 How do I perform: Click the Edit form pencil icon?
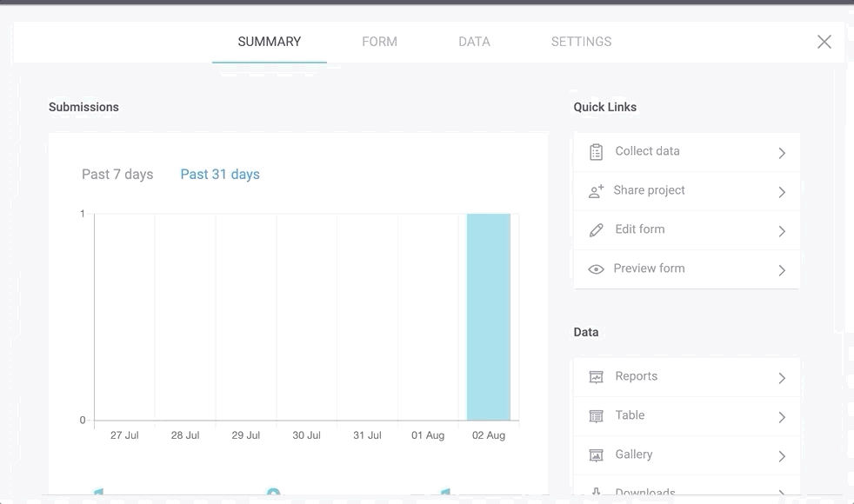tap(596, 230)
